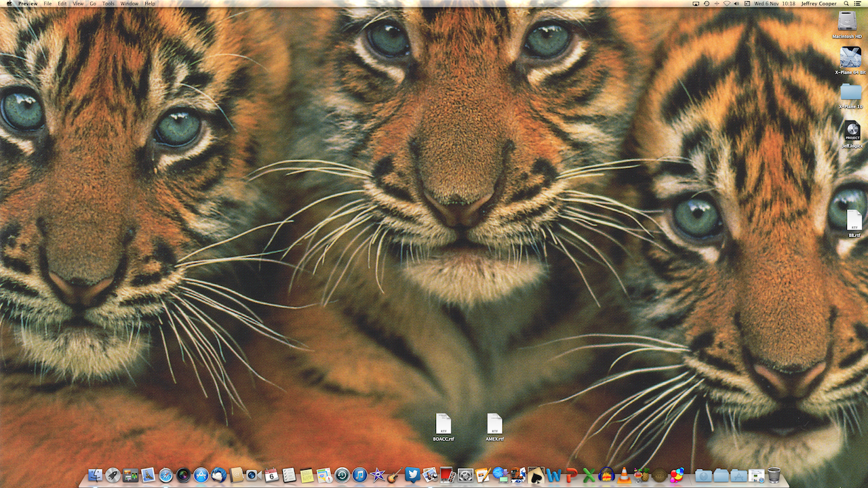This screenshot has width=868, height=488.
Task: Launch iTunes from the Dock
Action: (359, 475)
